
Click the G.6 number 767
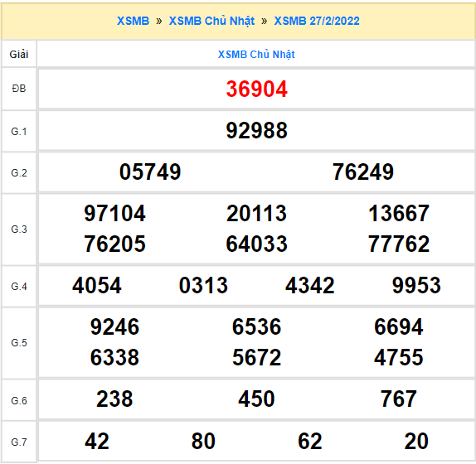tap(399, 399)
